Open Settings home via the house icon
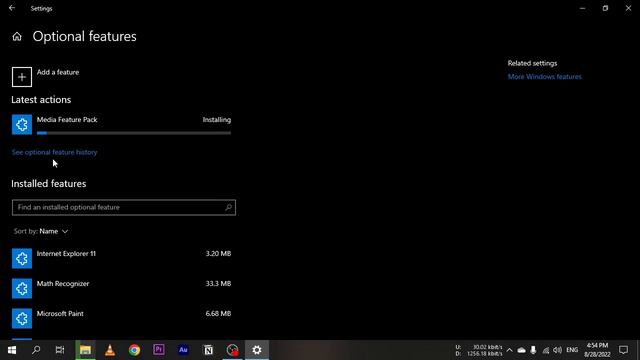Image resolution: width=640 pixels, height=360 pixels. (x=17, y=37)
